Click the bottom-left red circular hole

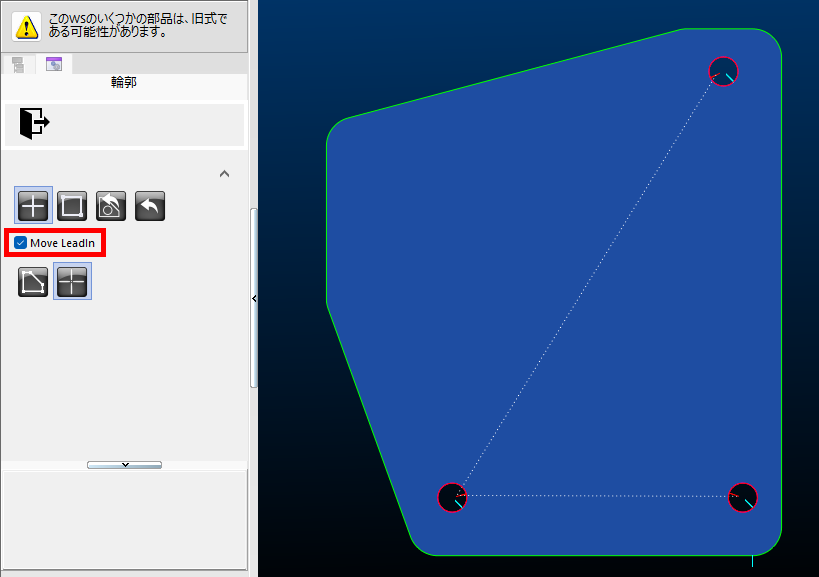pos(452,498)
